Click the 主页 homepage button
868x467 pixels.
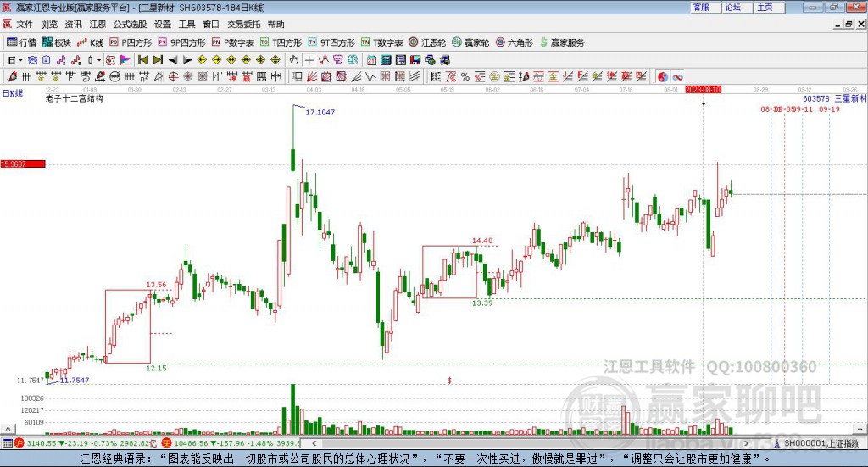point(768,7)
